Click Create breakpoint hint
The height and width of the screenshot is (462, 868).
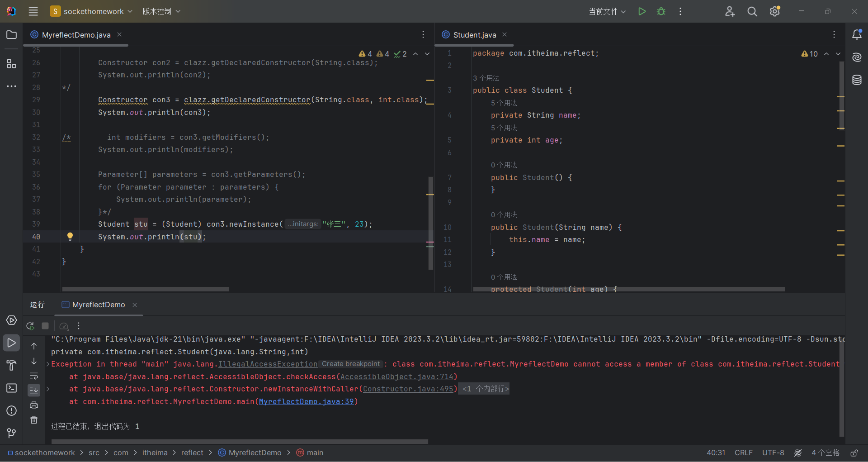[351, 364]
